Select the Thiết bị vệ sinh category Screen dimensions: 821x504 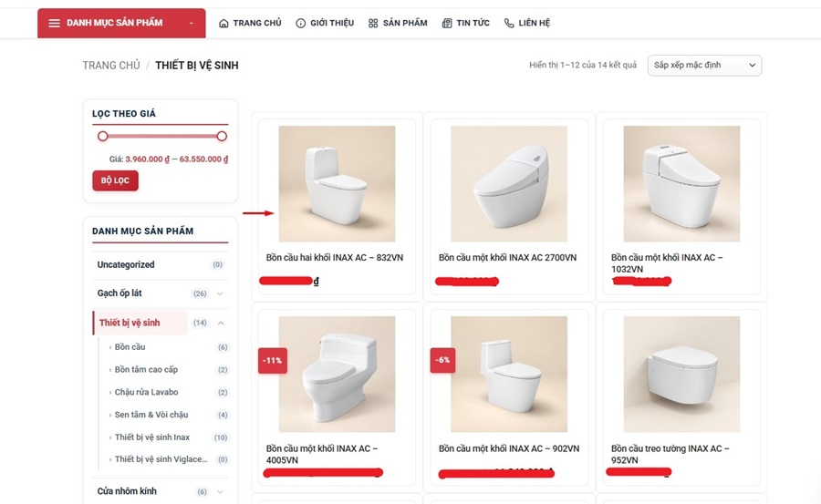[130, 323]
